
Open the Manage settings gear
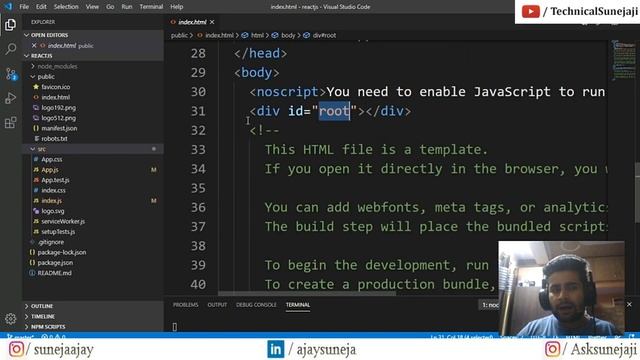(x=11, y=318)
